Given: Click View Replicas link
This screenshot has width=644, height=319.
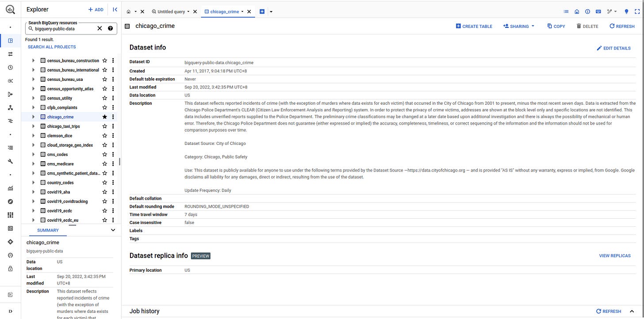Looking at the screenshot, I should pos(615,255).
